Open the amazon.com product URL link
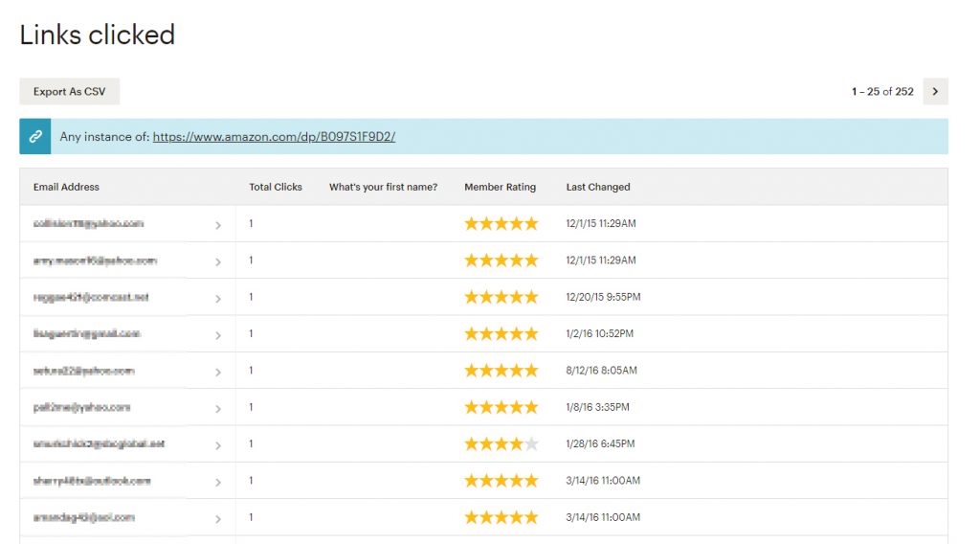Viewport: 980px width, 544px height. [274, 137]
